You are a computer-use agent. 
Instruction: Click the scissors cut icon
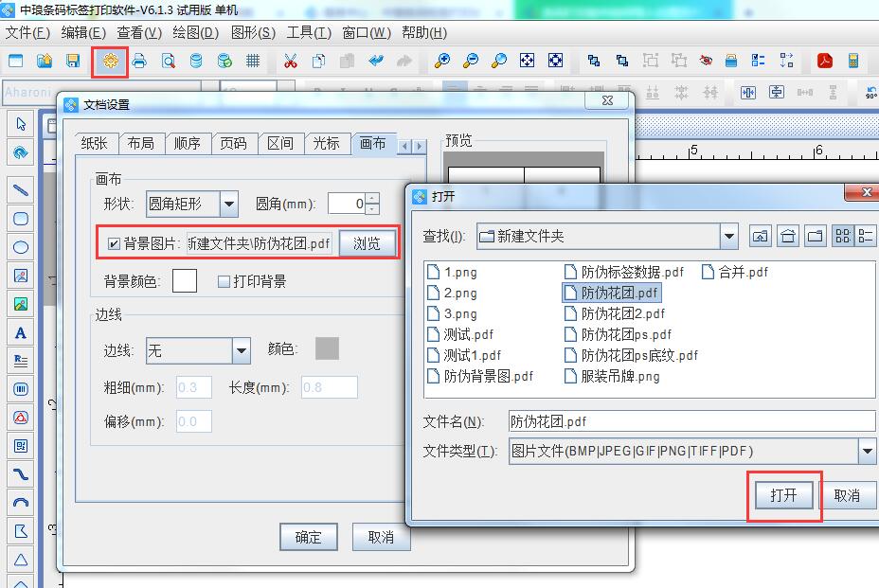[291, 62]
